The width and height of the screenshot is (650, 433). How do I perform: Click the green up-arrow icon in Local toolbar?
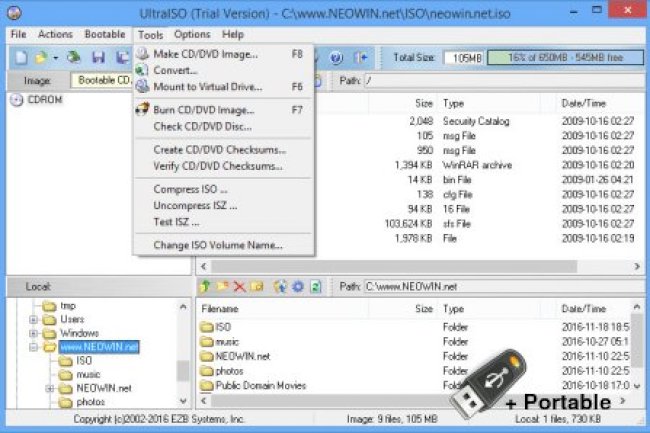207,287
